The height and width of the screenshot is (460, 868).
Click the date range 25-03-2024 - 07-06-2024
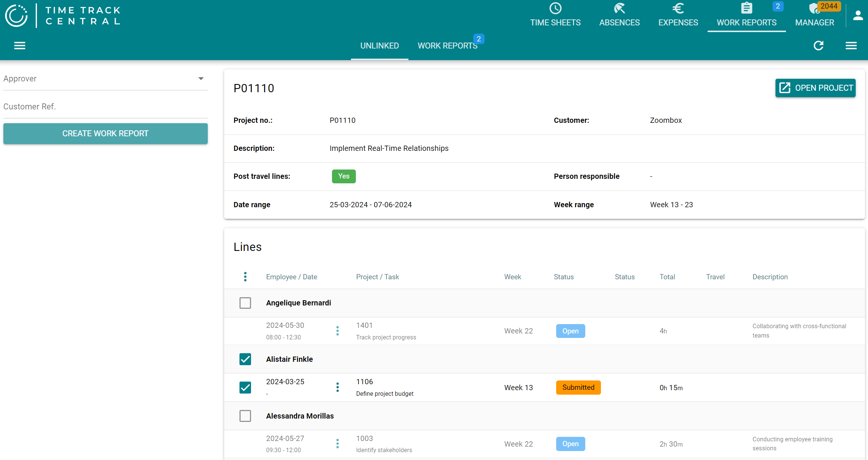(x=370, y=205)
